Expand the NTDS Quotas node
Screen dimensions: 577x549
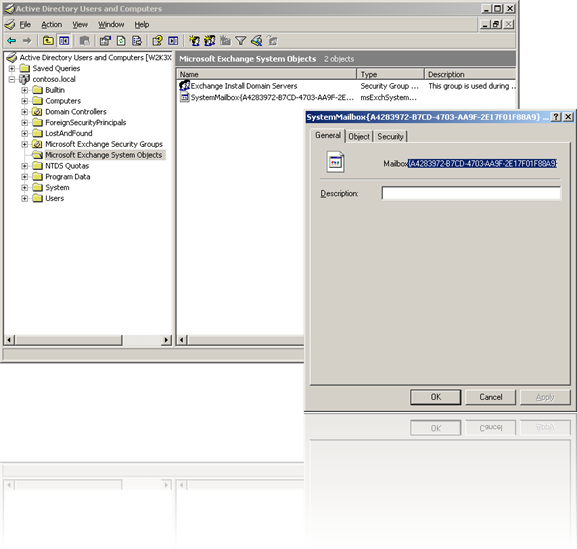[25, 166]
